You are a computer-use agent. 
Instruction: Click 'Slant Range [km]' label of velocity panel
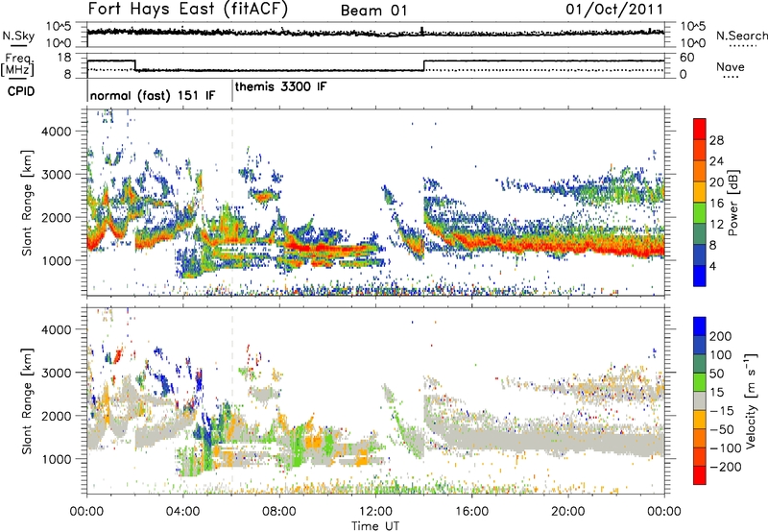(27, 401)
